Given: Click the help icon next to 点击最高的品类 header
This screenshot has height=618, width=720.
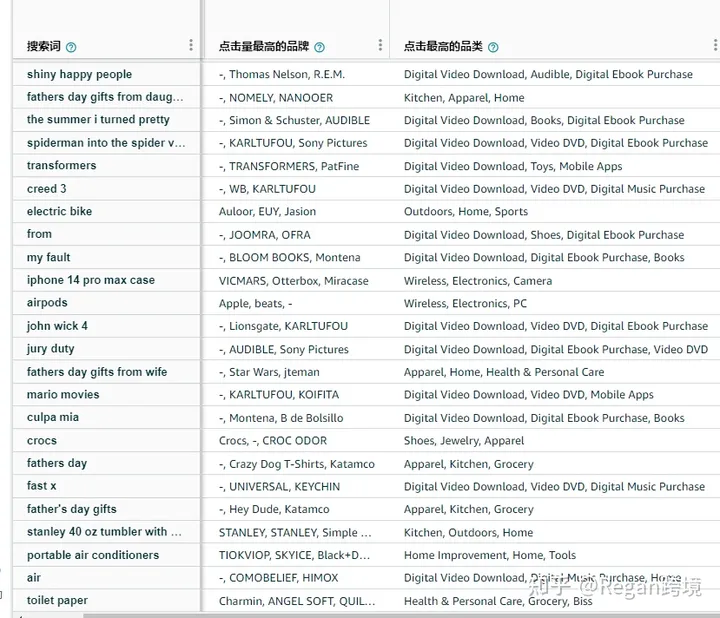Looking at the screenshot, I should (493, 47).
